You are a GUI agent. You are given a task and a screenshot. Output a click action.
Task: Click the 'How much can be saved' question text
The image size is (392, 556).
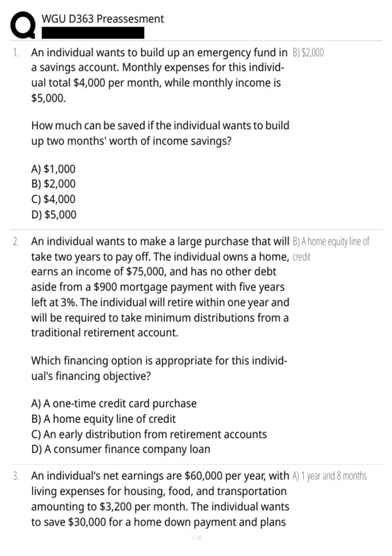(160, 133)
